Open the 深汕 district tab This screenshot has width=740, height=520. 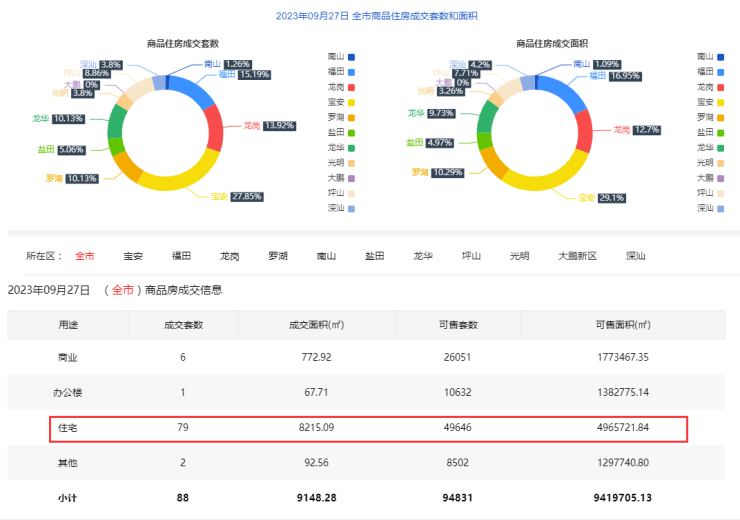click(635, 256)
